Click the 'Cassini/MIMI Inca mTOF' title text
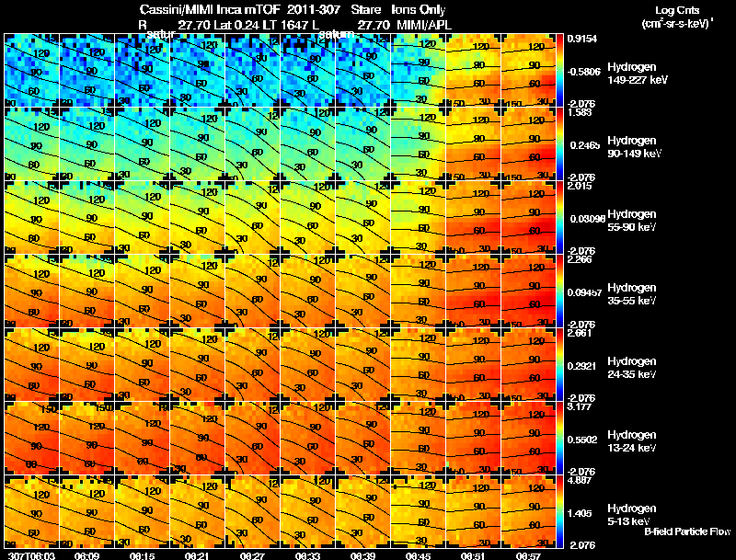The image size is (736, 560). click(x=210, y=9)
